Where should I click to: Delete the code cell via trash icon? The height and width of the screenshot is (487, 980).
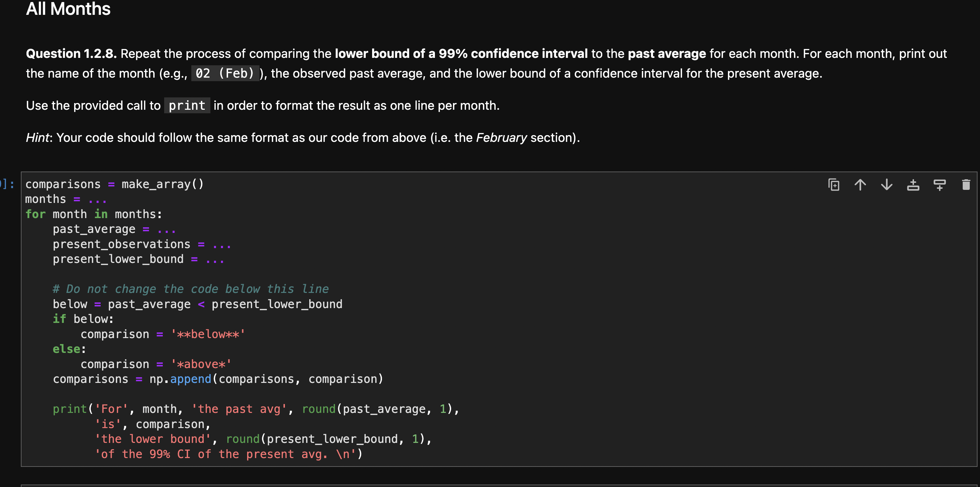pyautogui.click(x=967, y=185)
